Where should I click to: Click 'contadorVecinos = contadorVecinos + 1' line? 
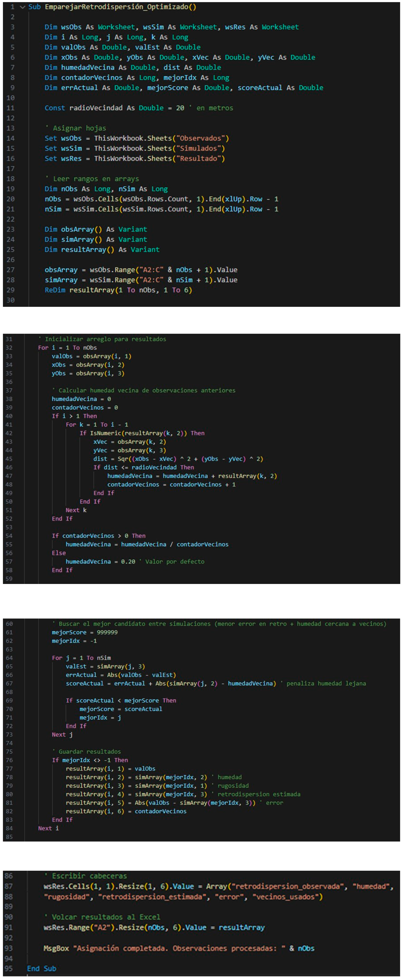click(x=171, y=485)
